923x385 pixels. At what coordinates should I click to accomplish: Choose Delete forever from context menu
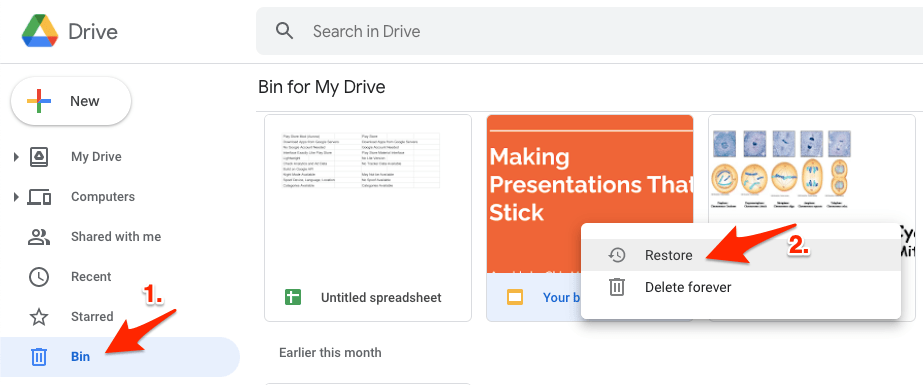(741, 287)
